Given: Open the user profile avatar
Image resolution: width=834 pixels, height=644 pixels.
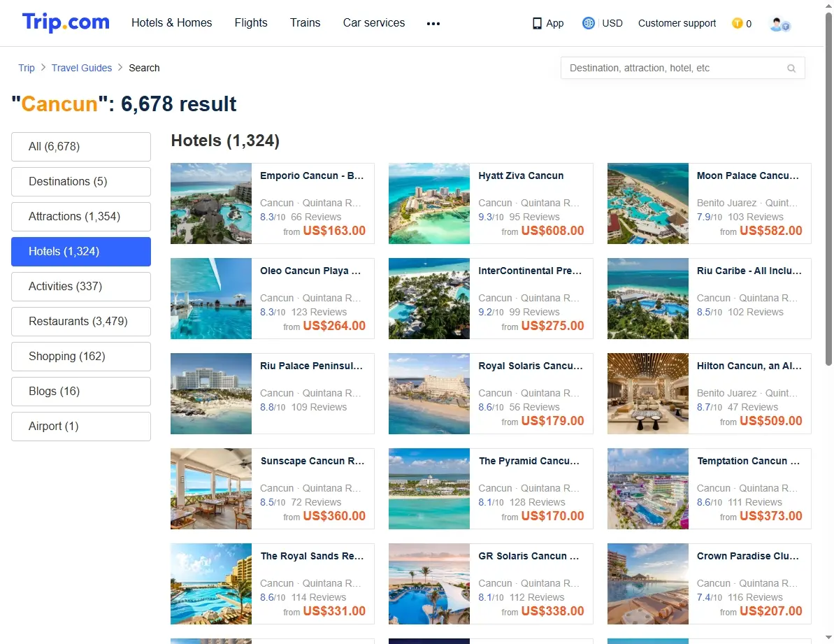Looking at the screenshot, I should point(779,24).
